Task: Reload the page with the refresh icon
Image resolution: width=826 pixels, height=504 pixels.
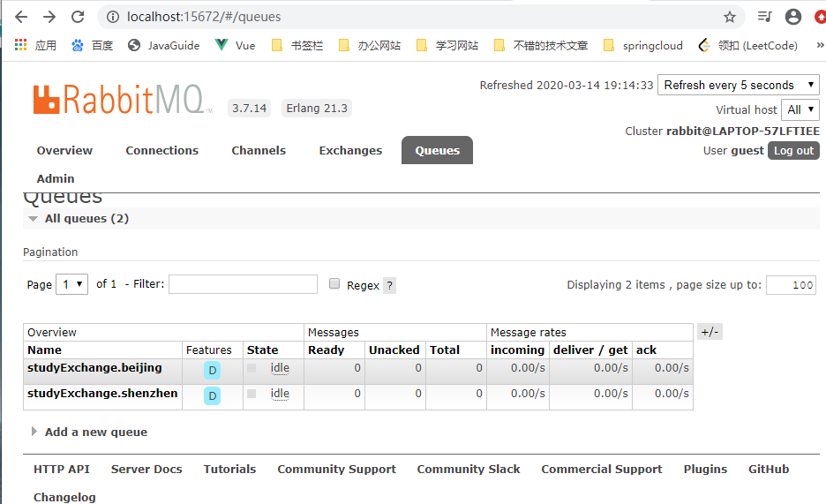Action: (x=78, y=17)
